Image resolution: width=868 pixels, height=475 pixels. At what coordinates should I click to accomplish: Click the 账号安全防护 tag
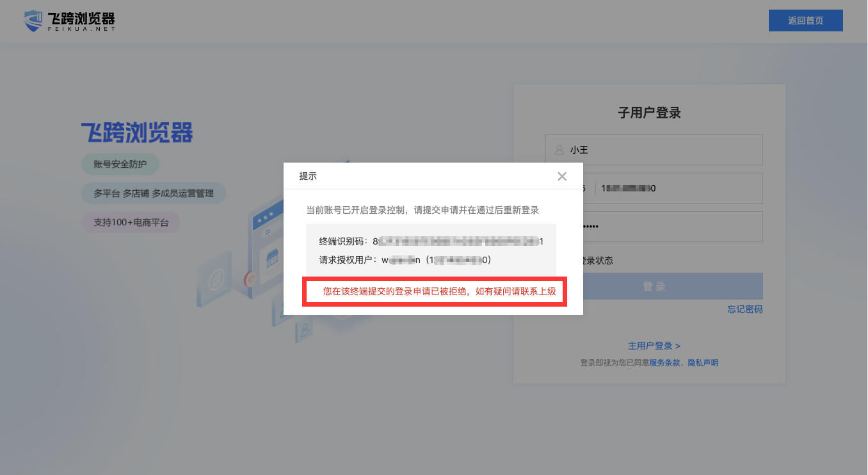120,164
